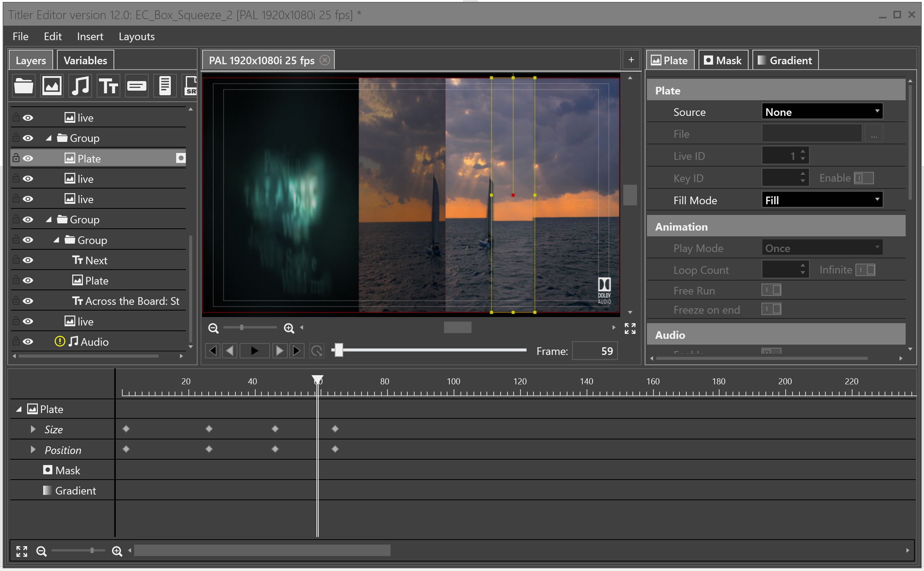Toggle the Key ID Enable switch
924x571 pixels.
point(864,178)
